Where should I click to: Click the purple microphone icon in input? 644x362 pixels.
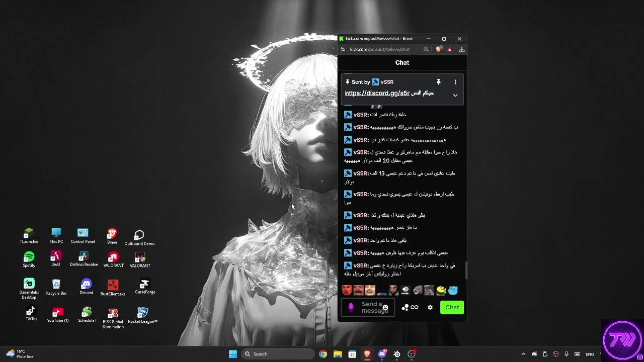pos(351,307)
